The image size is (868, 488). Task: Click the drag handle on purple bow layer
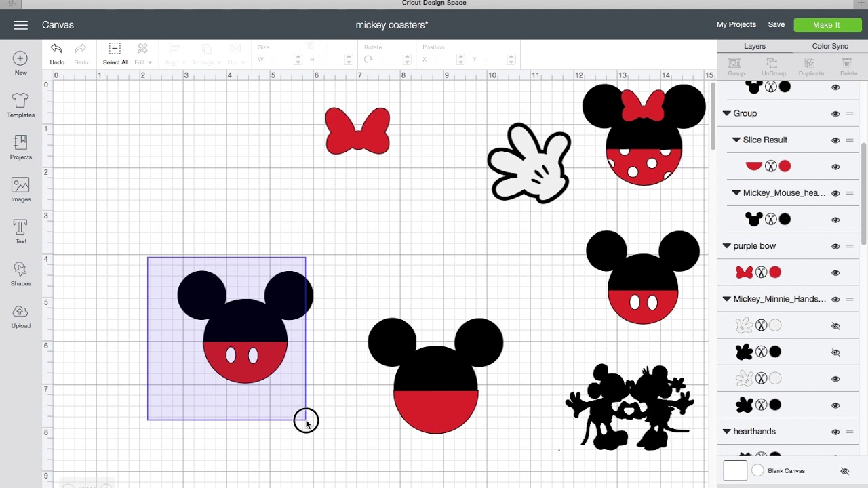coord(850,246)
